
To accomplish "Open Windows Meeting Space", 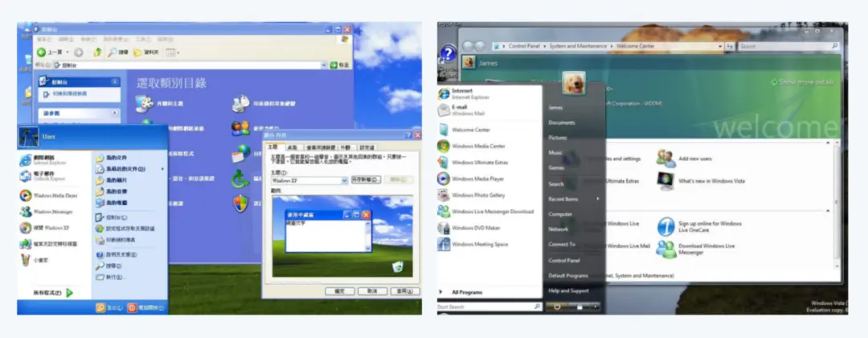I will [x=473, y=244].
